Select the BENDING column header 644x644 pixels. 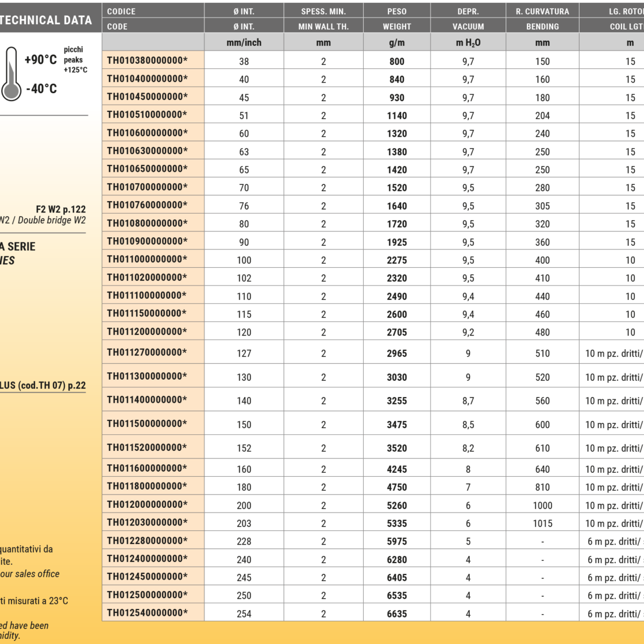[542, 27]
